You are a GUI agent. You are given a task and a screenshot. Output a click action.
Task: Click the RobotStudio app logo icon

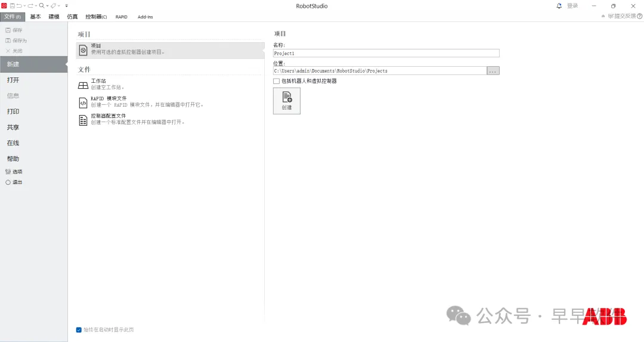(x=4, y=6)
